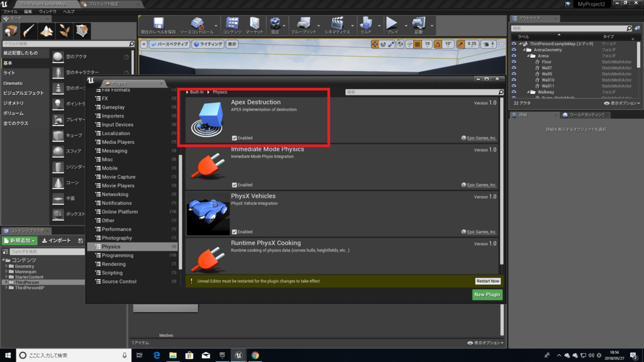Toggle visibility of Wall10 in outliner
Screen dimensions: 644x362
pyautogui.click(x=514, y=80)
